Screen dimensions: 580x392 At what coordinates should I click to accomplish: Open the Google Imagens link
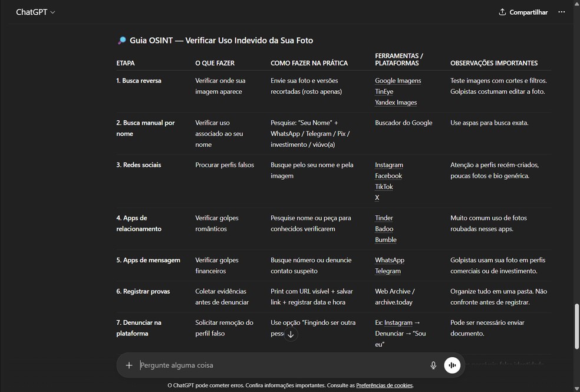[x=398, y=81]
